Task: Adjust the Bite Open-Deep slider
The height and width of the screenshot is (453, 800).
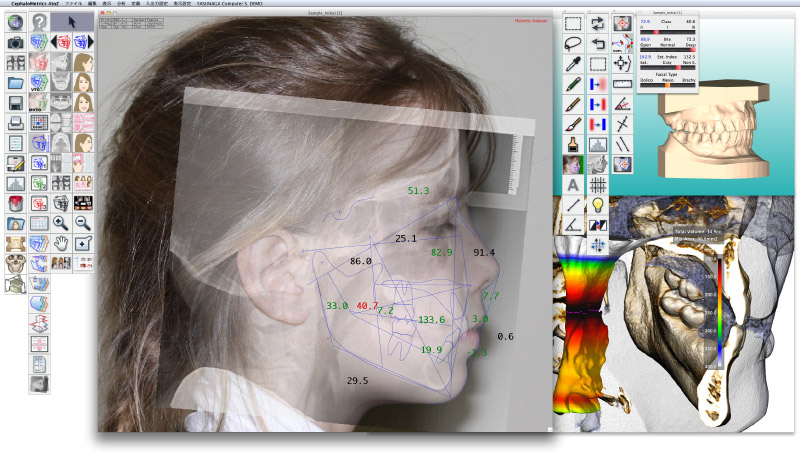Action: click(667, 49)
